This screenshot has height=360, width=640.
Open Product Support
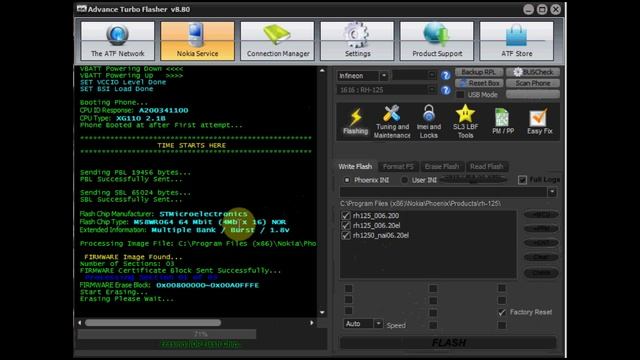[x=437, y=41]
